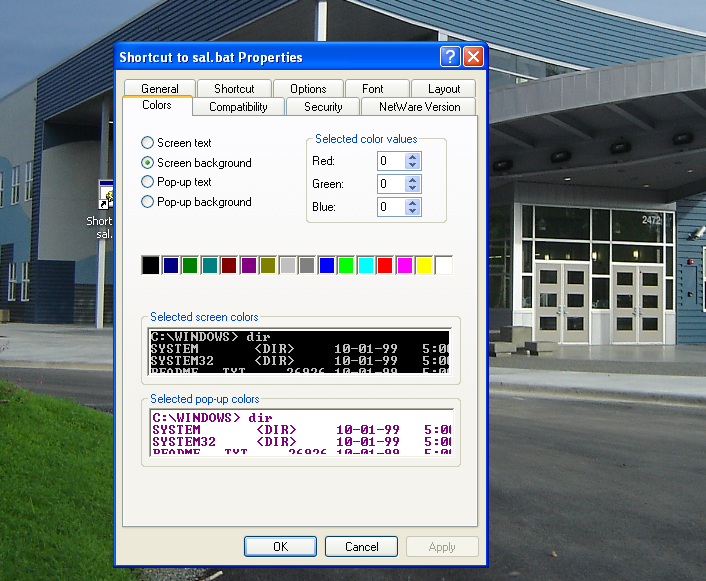
Task: Select the Pop-up text radio button
Action: coord(148,182)
